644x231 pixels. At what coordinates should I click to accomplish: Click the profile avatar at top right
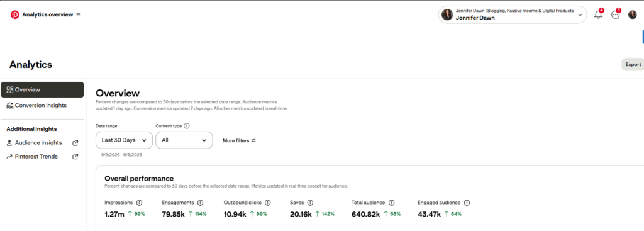click(x=633, y=15)
